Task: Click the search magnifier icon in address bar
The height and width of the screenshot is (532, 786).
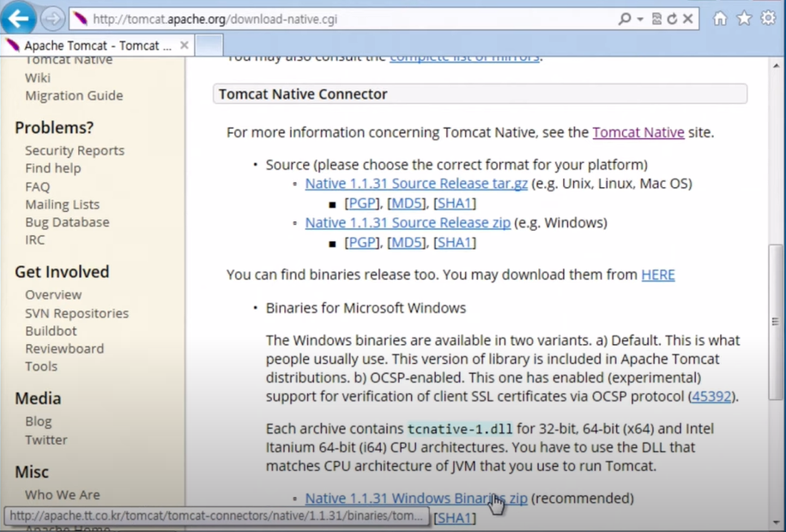Action: click(x=624, y=19)
